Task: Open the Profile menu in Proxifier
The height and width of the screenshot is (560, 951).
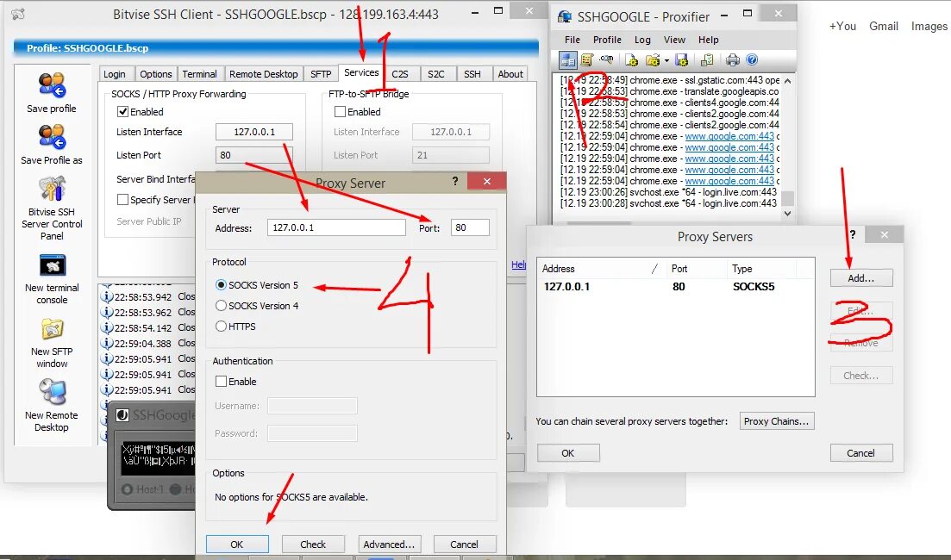Action: click(607, 40)
